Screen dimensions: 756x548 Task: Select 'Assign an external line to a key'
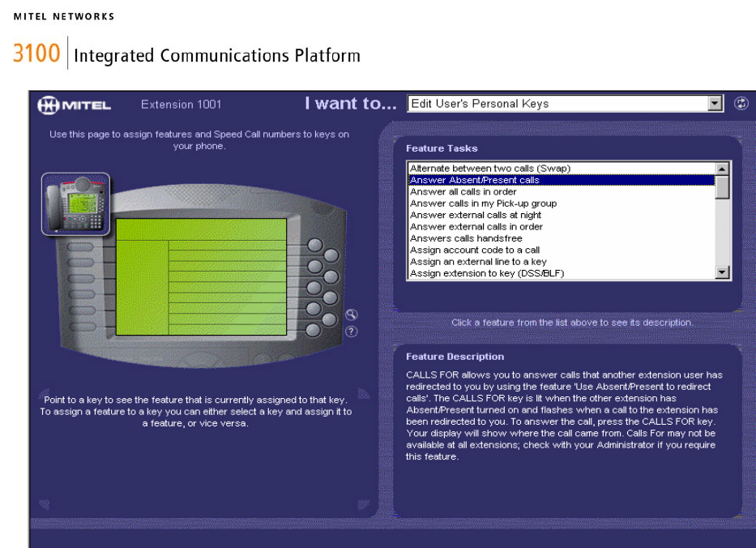coord(562,262)
